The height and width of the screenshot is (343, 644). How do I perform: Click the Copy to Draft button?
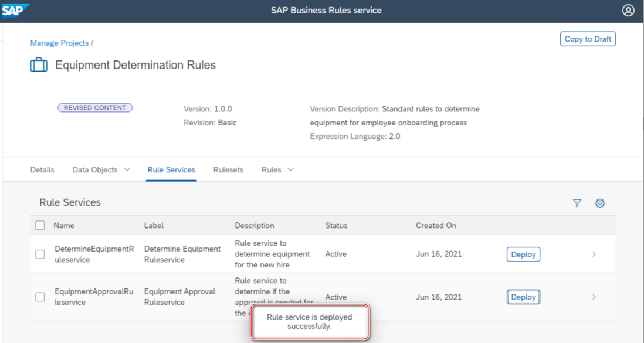(x=588, y=39)
